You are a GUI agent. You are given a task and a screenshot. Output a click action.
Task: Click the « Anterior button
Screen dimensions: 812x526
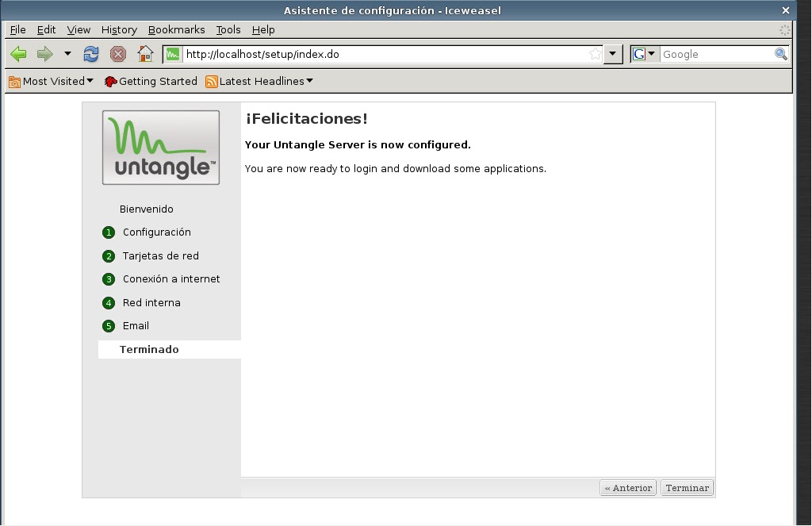click(x=627, y=487)
